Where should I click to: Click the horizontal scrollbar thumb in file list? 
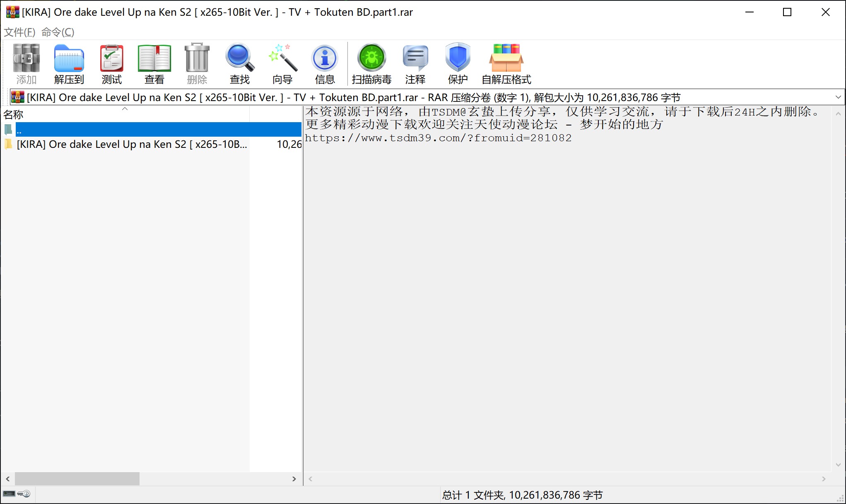[77, 479]
